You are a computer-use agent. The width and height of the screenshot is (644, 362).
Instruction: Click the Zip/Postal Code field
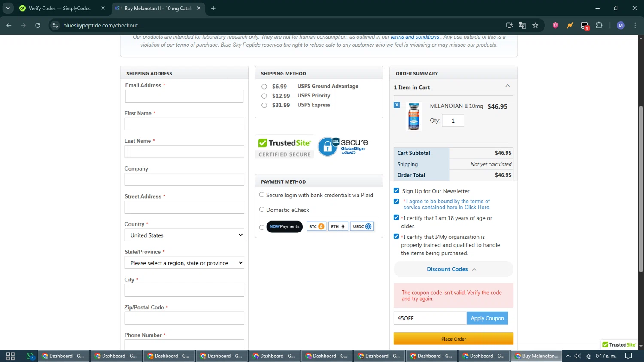click(184, 318)
